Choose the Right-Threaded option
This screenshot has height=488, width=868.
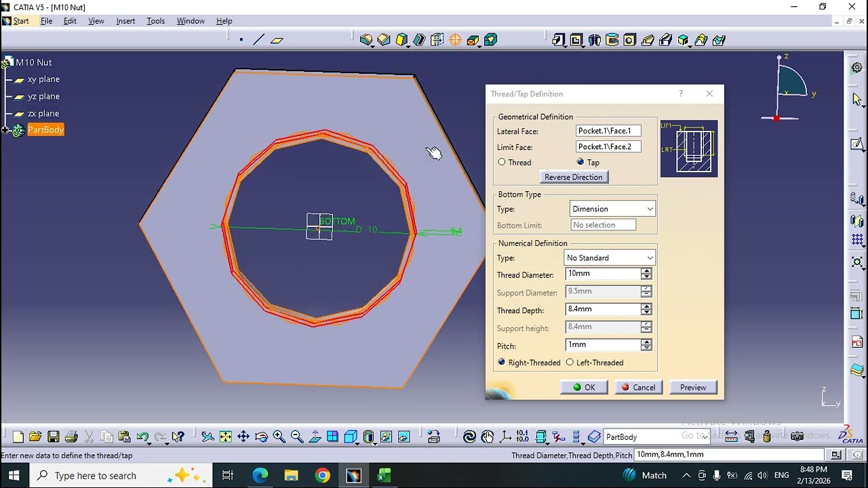(x=502, y=363)
